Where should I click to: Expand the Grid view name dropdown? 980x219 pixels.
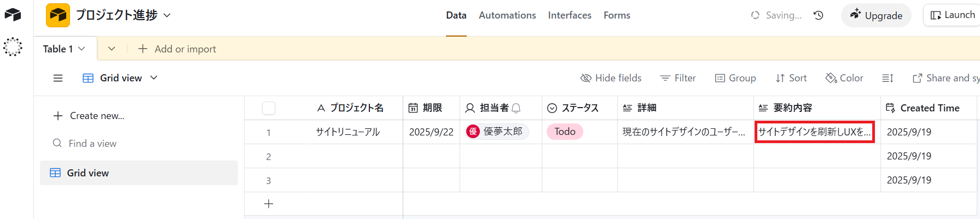(x=154, y=78)
